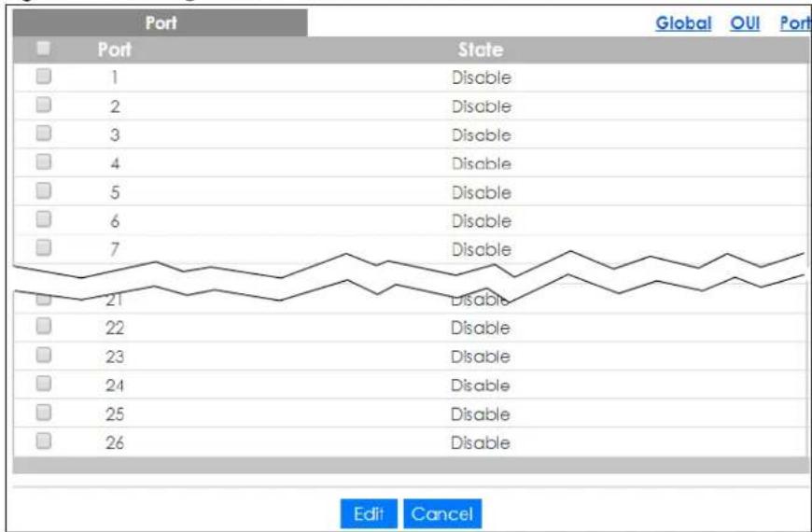Select the checkbox for port 2
The height and width of the screenshot is (532, 812).
click(x=44, y=105)
